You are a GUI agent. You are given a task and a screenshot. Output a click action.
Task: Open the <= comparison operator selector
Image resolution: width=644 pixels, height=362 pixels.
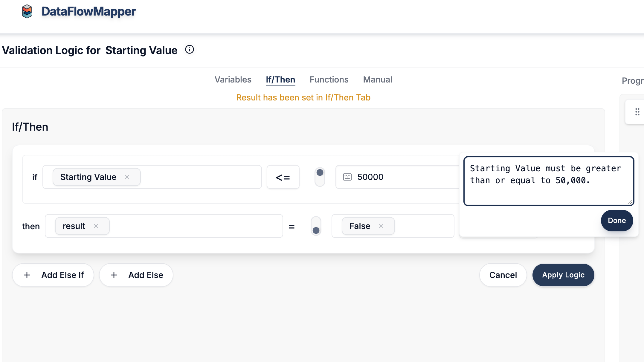click(283, 177)
